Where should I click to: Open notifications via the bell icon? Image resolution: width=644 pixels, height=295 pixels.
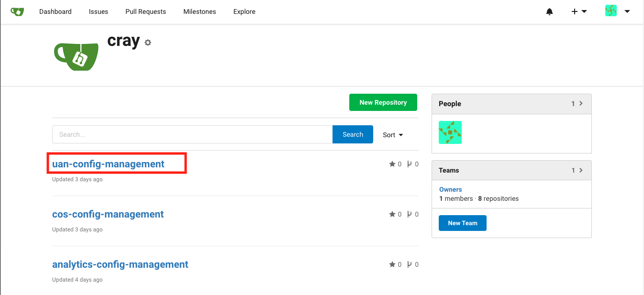[x=549, y=11]
